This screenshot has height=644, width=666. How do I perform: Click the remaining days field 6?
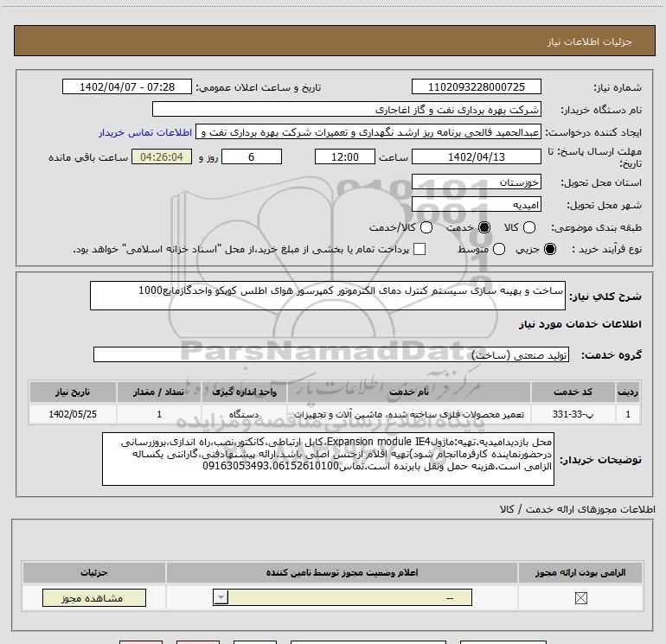pos(252,156)
